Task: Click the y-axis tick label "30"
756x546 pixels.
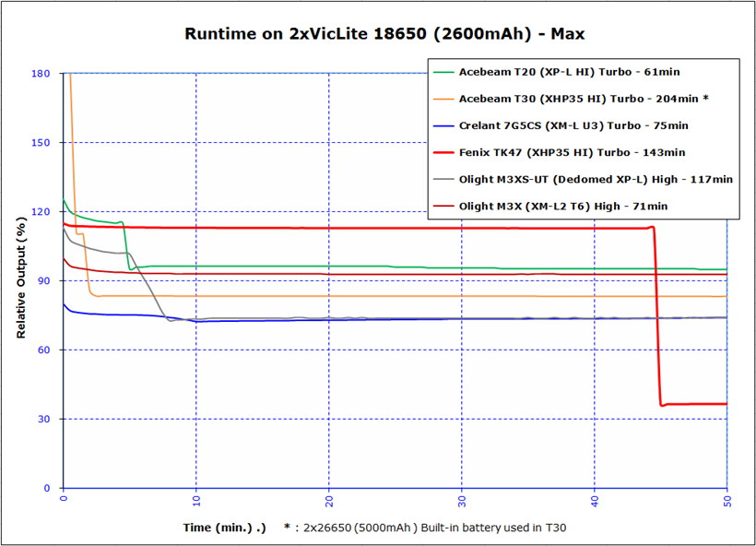Action: [44, 419]
